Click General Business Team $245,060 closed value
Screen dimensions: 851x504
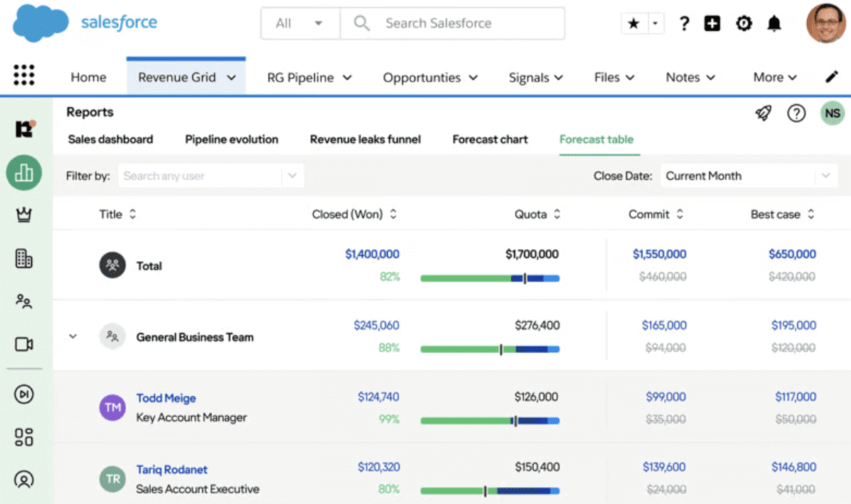[377, 325]
